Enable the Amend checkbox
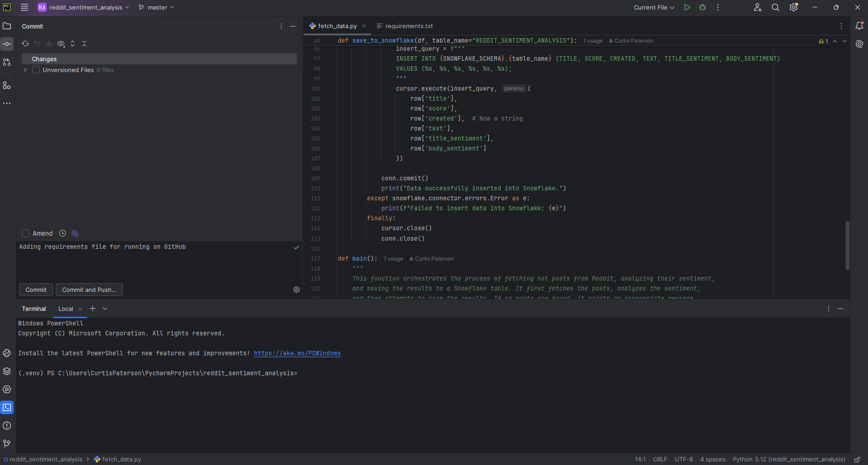Screen dimensions: 868x465 pyautogui.click(x=25, y=233)
